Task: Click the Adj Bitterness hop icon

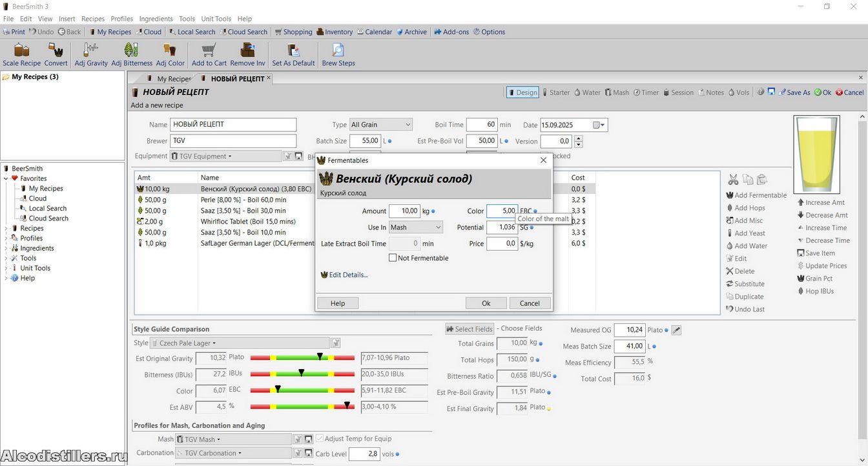Action: (131, 51)
